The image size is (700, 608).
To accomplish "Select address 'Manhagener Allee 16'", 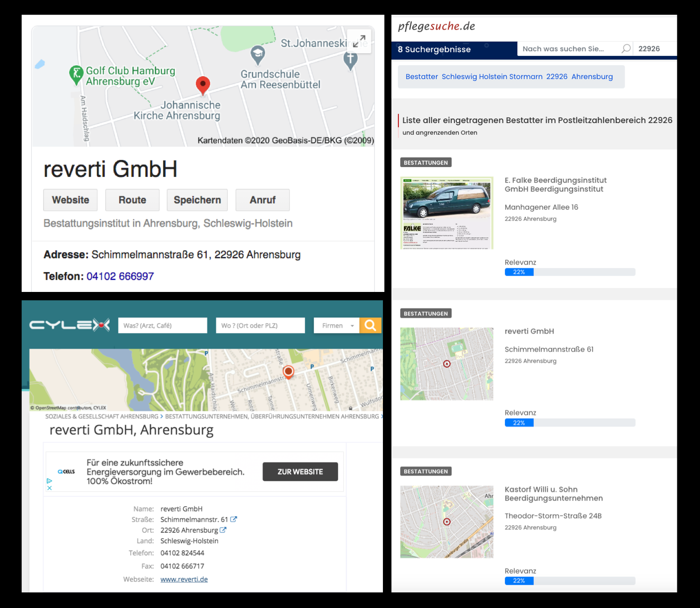I will [541, 207].
